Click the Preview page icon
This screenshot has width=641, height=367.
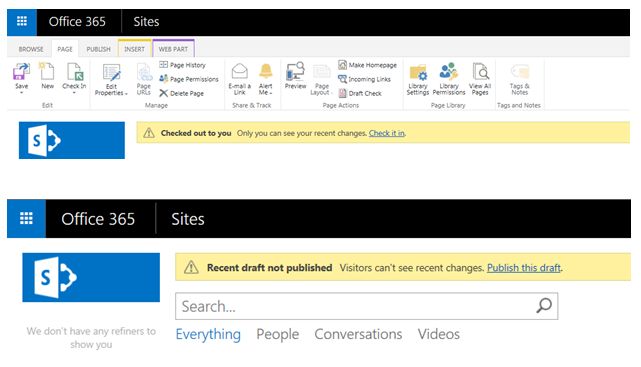295,72
